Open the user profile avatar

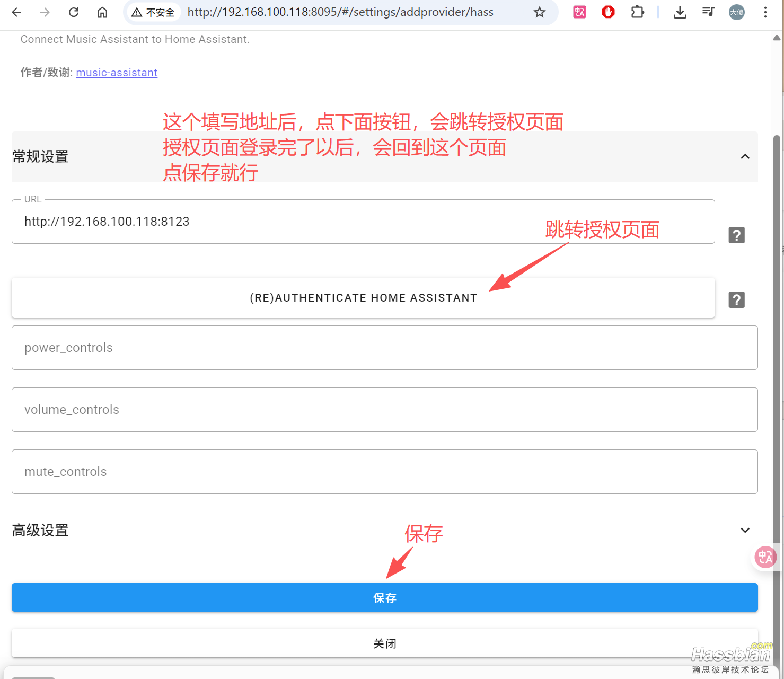pyautogui.click(x=737, y=12)
